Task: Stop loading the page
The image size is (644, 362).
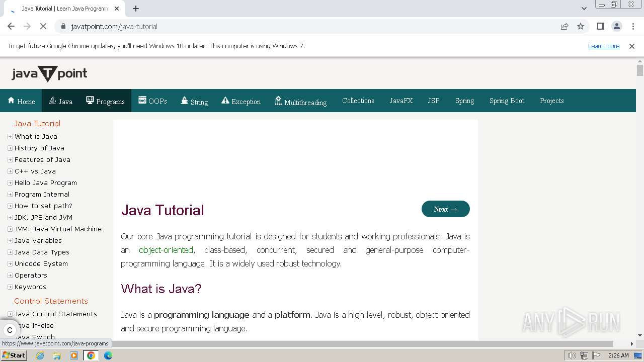Action: pos(43,26)
